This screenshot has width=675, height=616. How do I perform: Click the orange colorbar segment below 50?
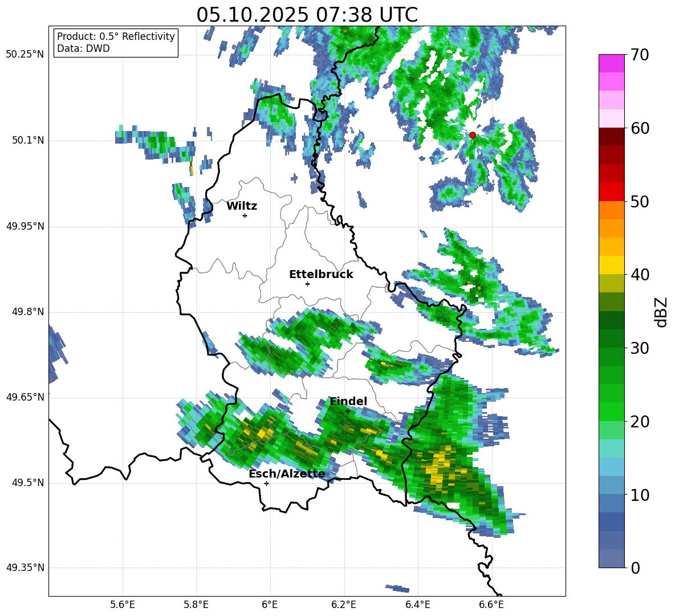(611, 210)
